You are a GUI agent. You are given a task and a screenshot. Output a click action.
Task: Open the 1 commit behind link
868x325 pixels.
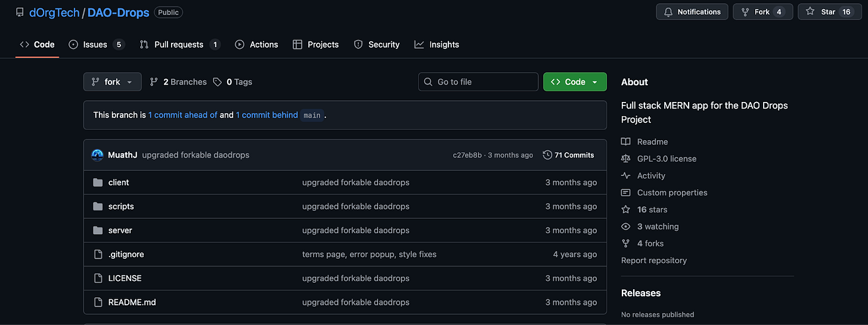tap(267, 115)
